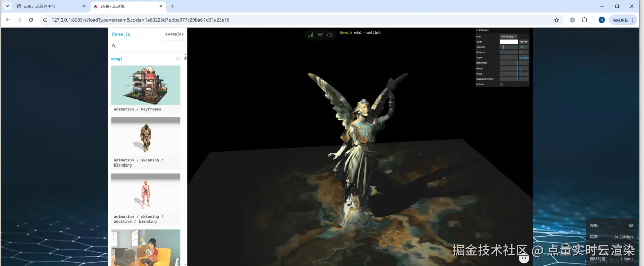This screenshot has width=644, height=266.
Task: Click the animation / keyframes label text
Action: click(138, 109)
